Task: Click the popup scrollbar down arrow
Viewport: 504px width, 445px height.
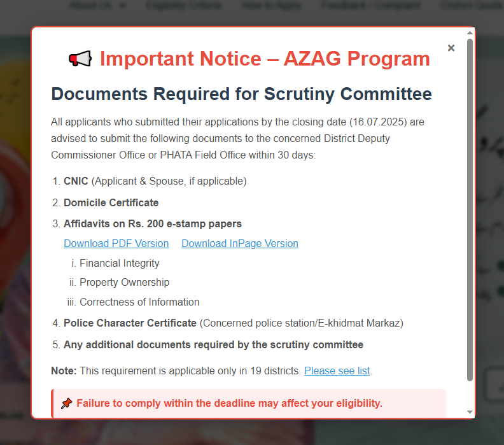Action: [470, 412]
